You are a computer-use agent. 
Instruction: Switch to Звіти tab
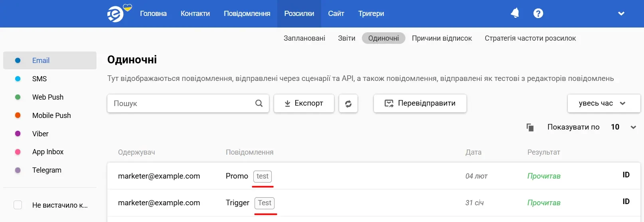pyautogui.click(x=347, y=38)
